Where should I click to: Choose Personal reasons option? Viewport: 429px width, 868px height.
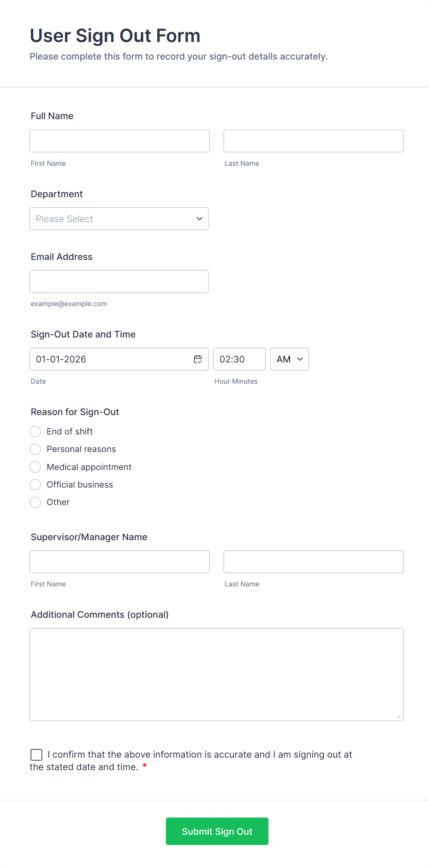point(35,449)
